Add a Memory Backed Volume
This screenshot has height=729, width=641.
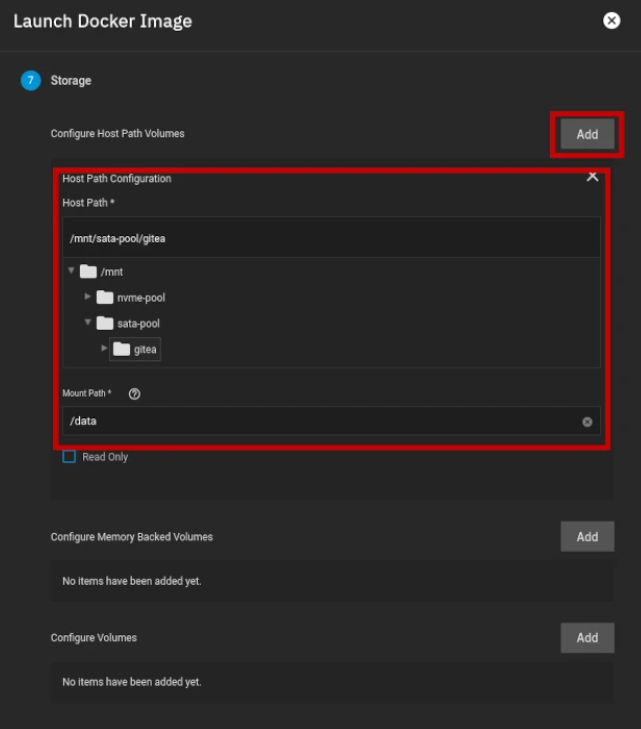tap(587, 537)
